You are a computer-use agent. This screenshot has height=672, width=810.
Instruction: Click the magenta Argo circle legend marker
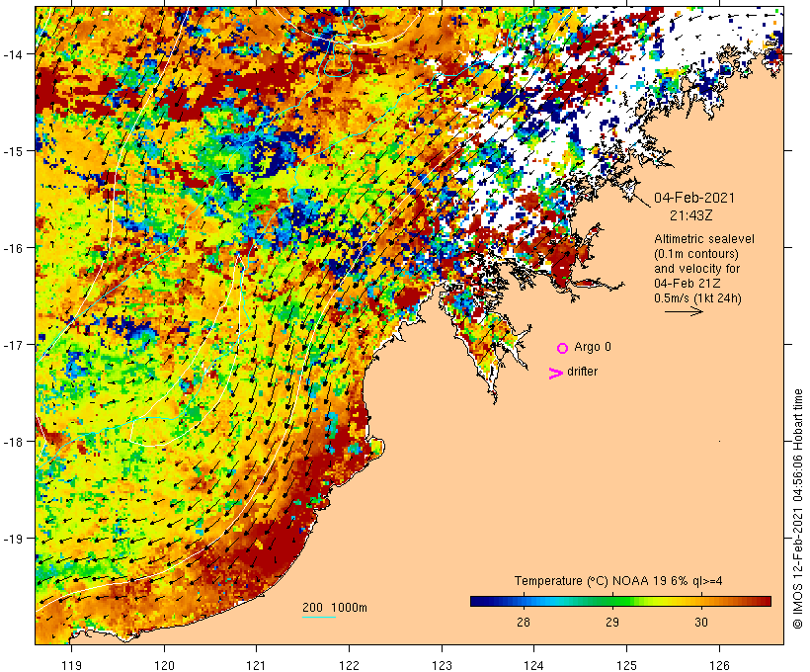pyautogui.click(x=562, y=348)
